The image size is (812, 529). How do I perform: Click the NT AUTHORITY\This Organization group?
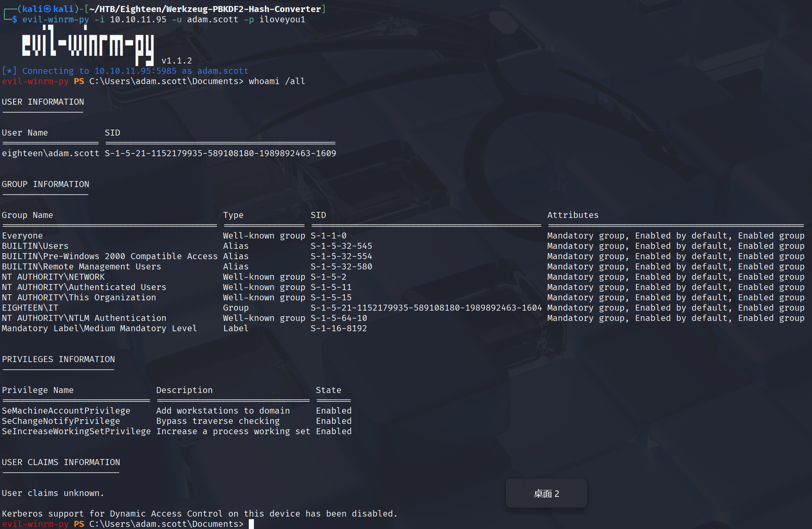pyautogui.click(x=79, y=297)
